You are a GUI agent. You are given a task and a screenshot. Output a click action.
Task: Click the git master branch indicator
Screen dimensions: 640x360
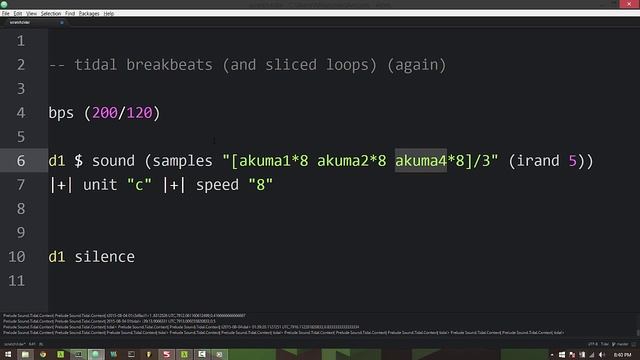click(620, 344)
